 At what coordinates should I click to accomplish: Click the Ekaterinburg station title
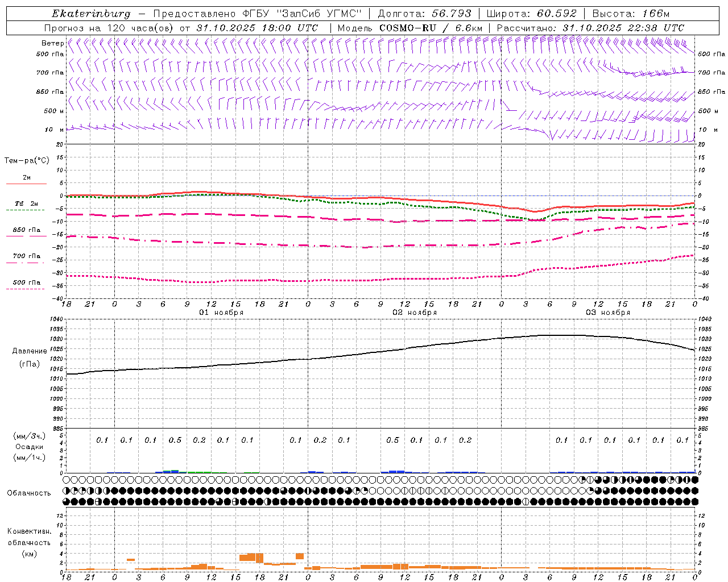[91, 14]
